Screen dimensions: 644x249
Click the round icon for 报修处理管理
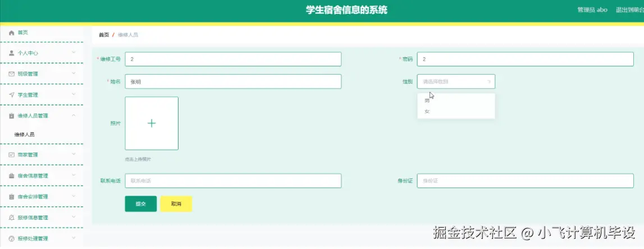(x=11, y=238)
